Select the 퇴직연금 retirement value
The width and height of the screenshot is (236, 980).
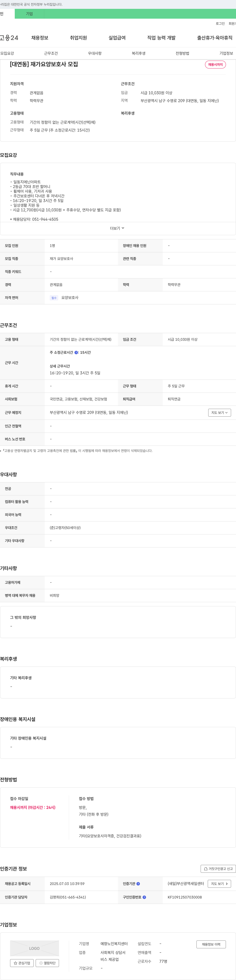[174, 399]
